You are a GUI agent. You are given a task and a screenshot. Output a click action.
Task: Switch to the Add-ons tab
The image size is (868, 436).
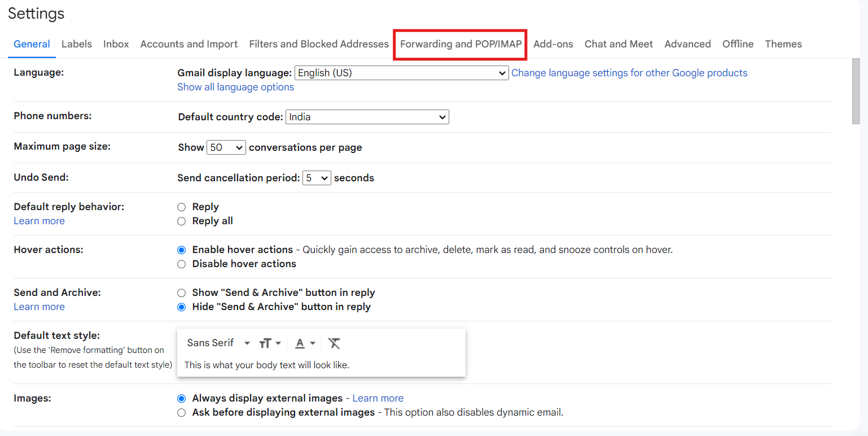pyautogui.click(x=553, y=44)
